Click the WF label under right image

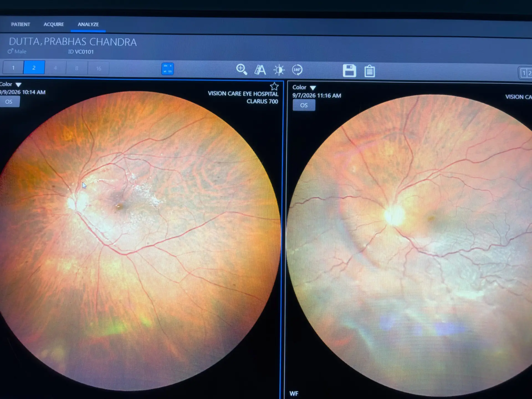click(294, 393)
